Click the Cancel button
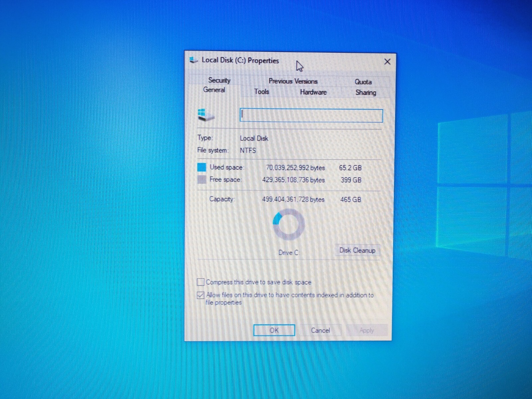 coord(320,331)
